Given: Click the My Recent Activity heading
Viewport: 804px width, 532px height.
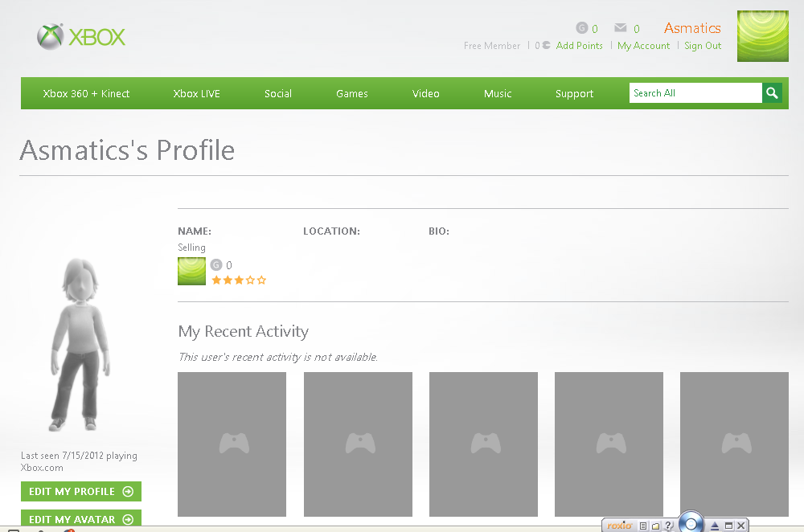Looking at the screenshot, I should [243, 332].
